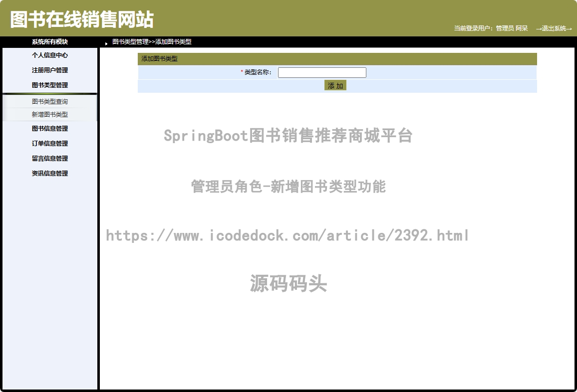Click the 添加 submit button
The width and height of the screenshot is (577, 392).
(335, 85)
